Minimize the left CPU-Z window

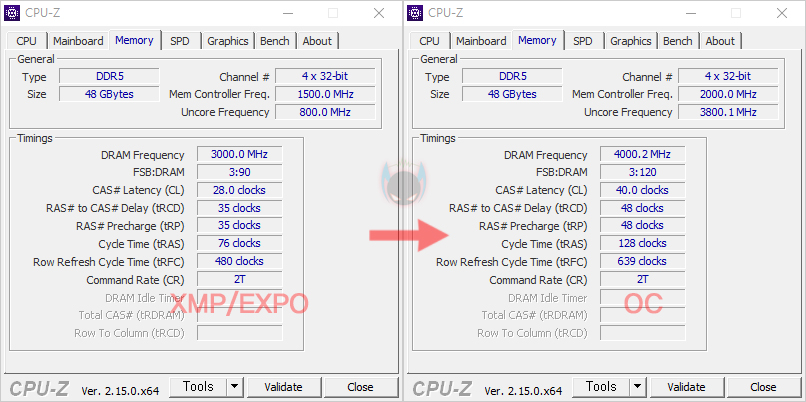(287, 13)
